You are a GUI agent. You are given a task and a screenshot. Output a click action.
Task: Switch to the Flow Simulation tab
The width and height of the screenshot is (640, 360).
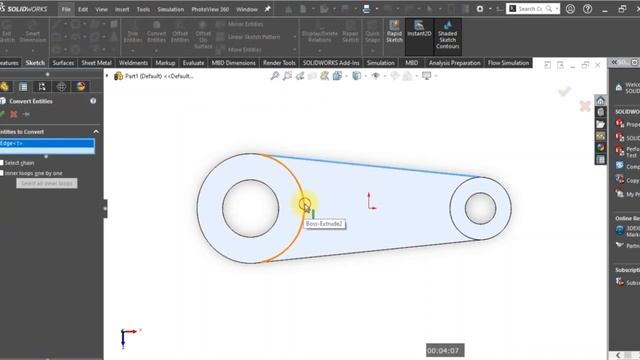508,63
